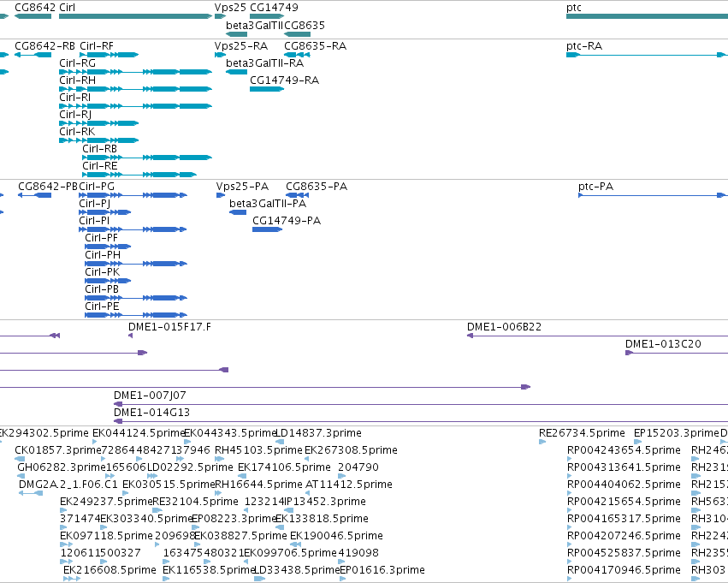
Task: Select transcript CG14749-RA
Action: (x=285, y=80)
